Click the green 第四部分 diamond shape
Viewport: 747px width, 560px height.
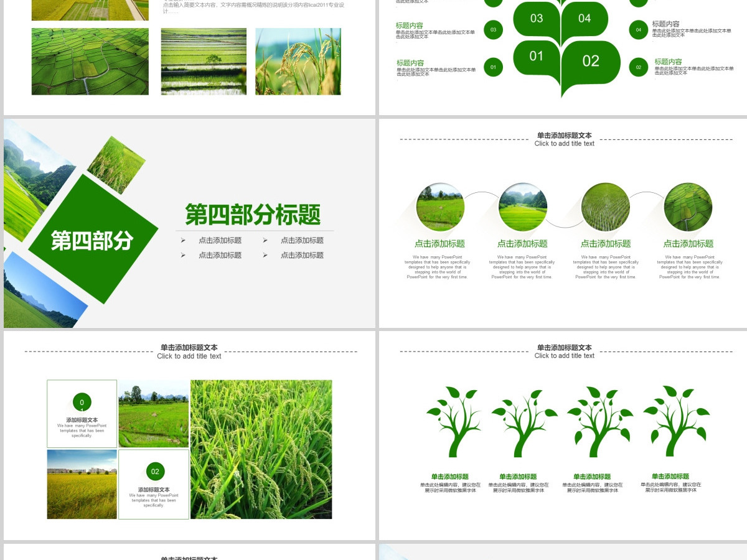click(x=93, y=240)
